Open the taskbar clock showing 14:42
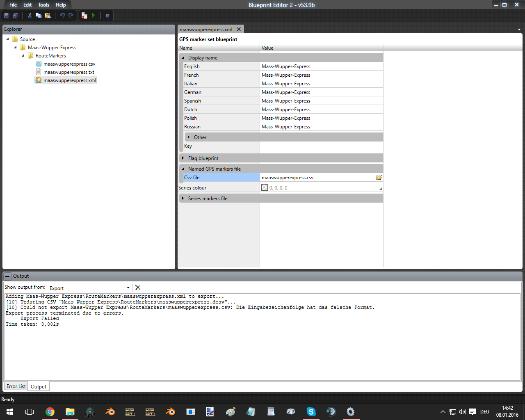525x420 pixels. 507,412
